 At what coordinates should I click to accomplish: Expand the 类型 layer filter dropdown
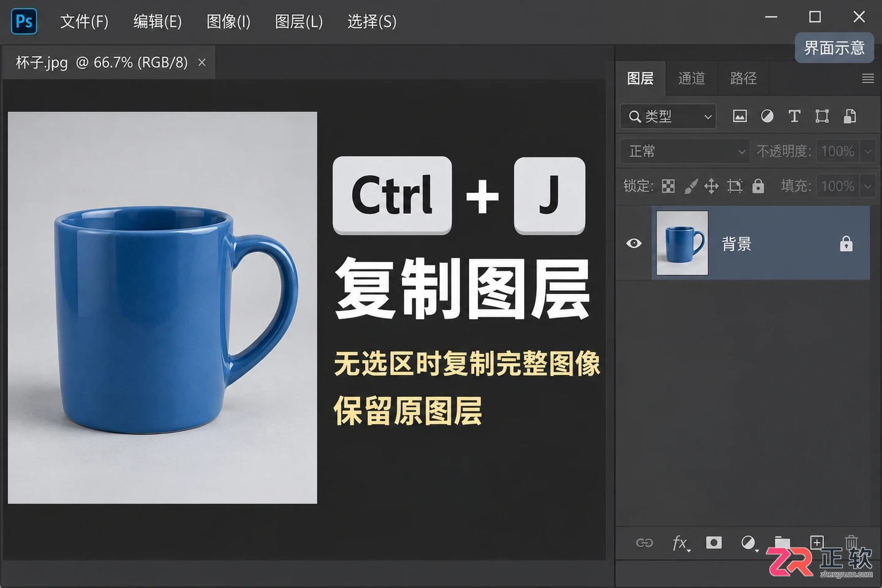pyautogui.click(x=669, y=116)
